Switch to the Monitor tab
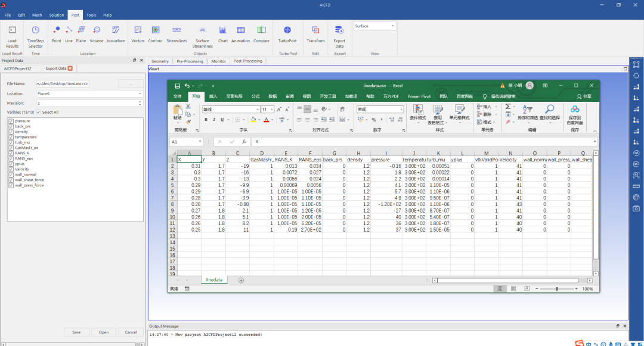This screenshot has width=644, height=346. coord(218,61)
